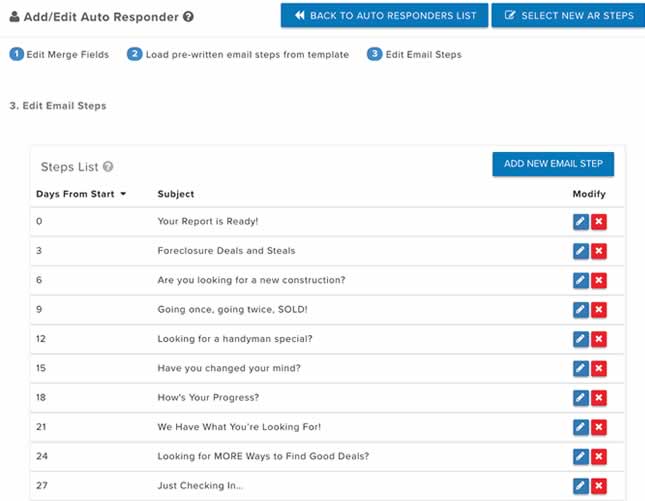Delete the 'handyman special' email step
This screenshot has width=645, height=501.
599,339
